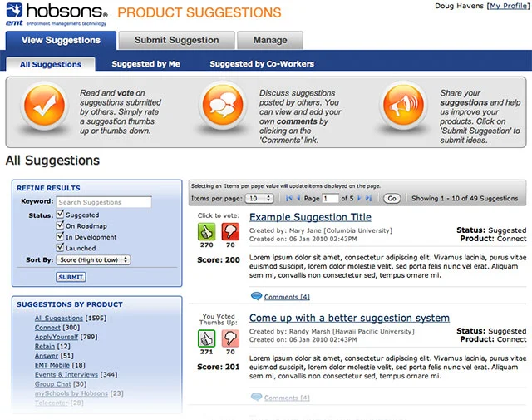532x420 pixels.
Task: Click 'Score: 201' text
Action: [219, 367]
